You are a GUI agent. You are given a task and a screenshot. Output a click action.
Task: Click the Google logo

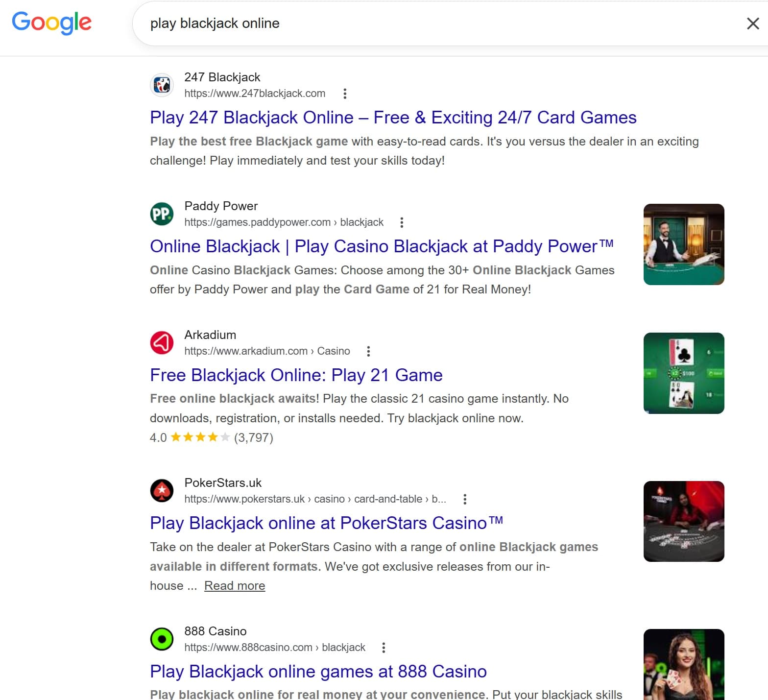51,23
